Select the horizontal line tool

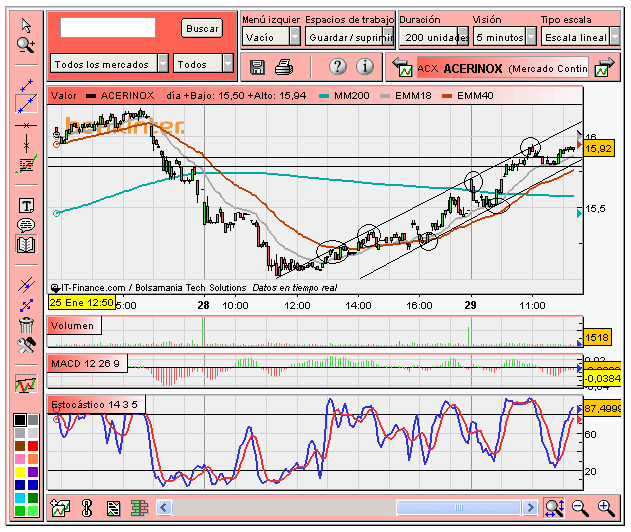point(26,126)
